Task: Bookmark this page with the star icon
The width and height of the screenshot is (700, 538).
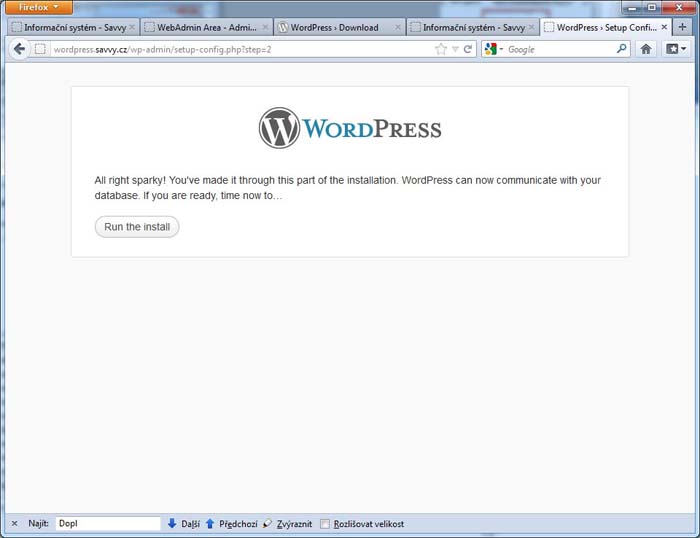Action: [441, 49]
